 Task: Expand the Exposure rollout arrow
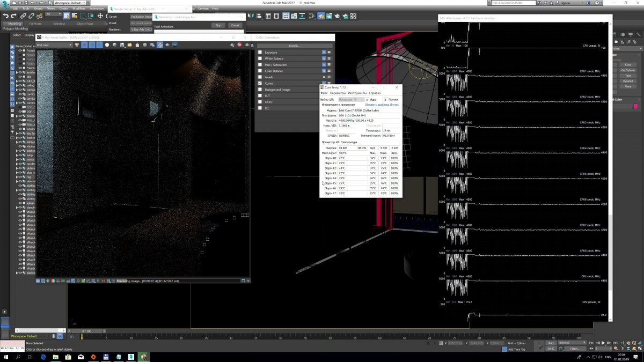tap(324, 53)
